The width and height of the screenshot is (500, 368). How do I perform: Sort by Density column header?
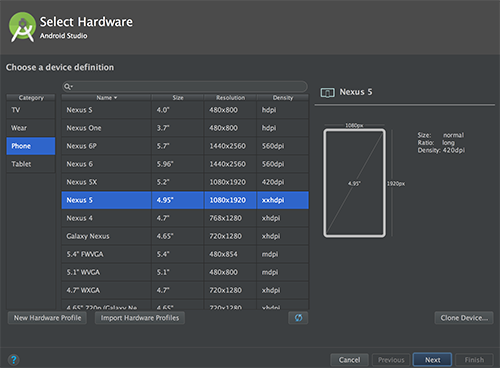click(283, 98)
